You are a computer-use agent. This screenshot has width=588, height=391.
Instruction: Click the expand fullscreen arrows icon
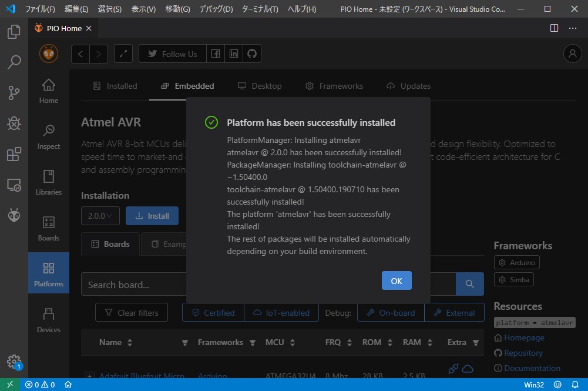(x=123, y=54)
